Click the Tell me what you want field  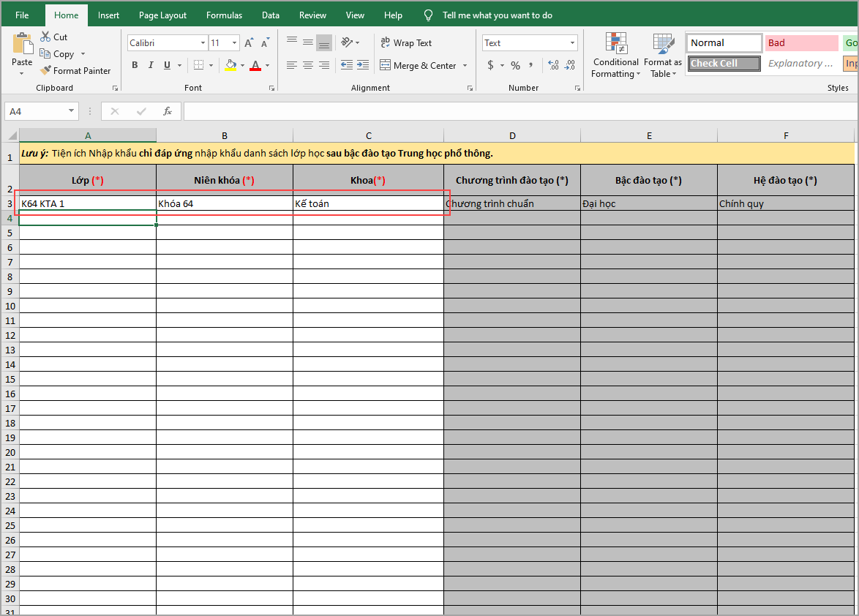[x=498, y=15]
